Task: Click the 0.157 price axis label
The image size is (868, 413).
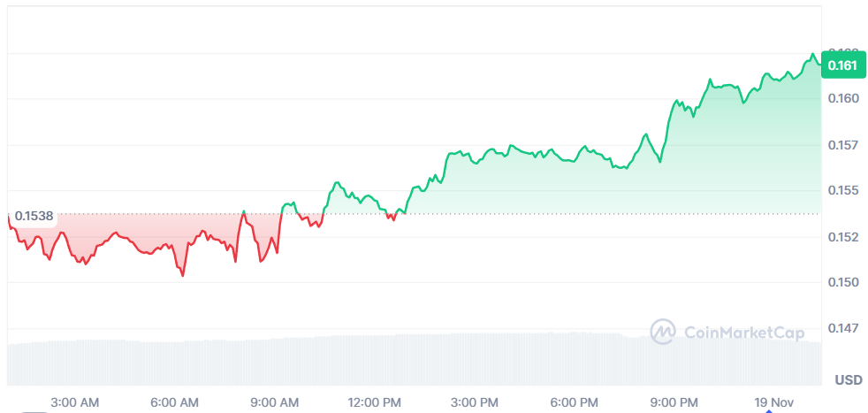Action: tap(842, 144)
